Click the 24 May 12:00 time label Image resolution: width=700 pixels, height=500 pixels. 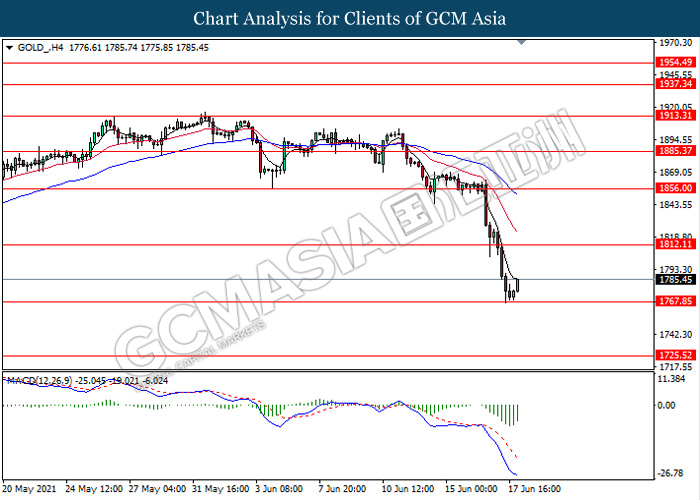tap(94, 489)
